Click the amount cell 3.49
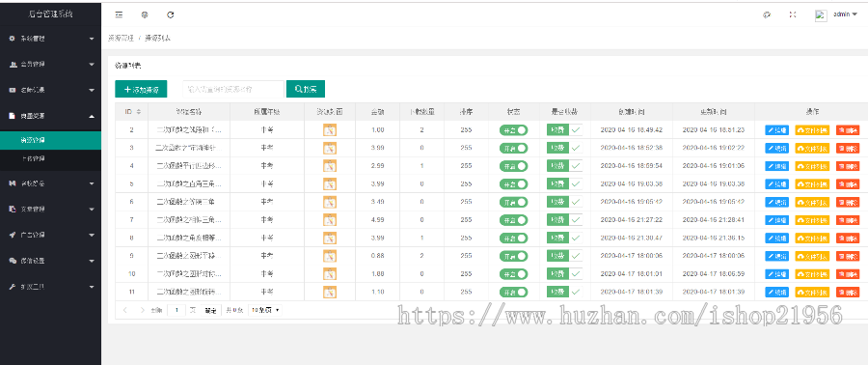The image size is (868, 365). point(377,202)
